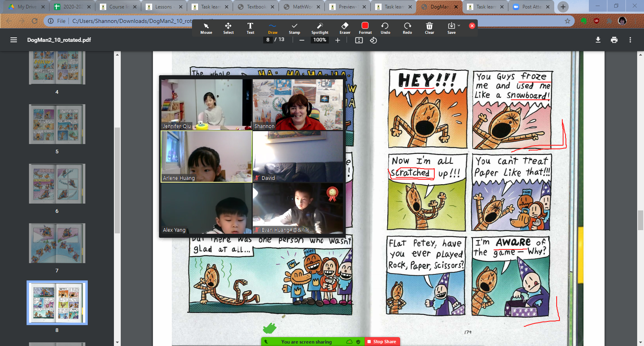644x346 pixels.
Task: Open the red Format color picker
Action: 365,28
